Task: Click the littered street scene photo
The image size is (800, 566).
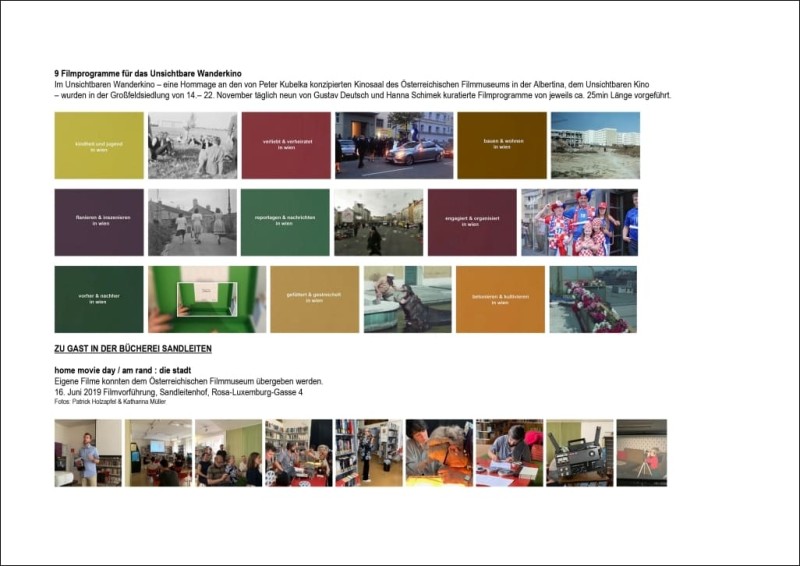Action: tap(379, 223)
